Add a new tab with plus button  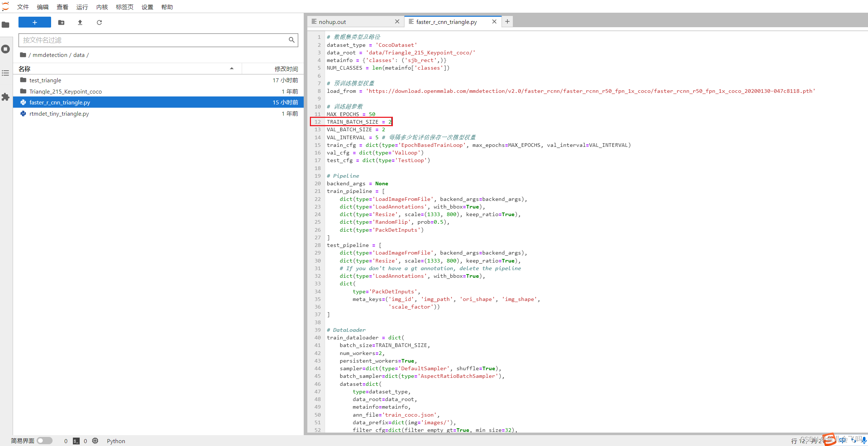click(507, 22)
